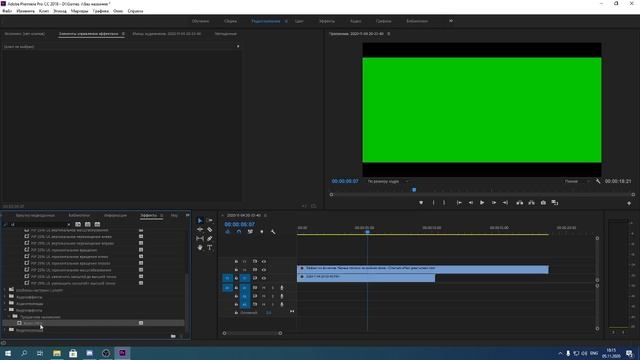Solo the A1 audio track
The height and width of the screenshot is (360, 640).
[x=273, y=288]
